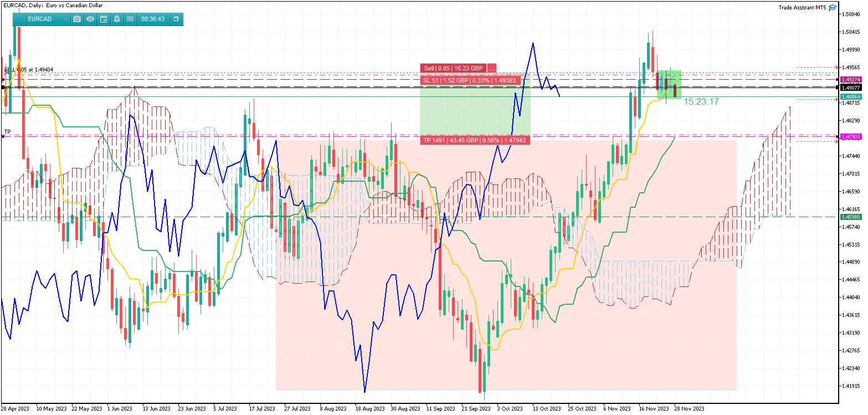Open the EURCAD symbol dropdown
The width and height of the screenshot is (868, 415).
48,19
